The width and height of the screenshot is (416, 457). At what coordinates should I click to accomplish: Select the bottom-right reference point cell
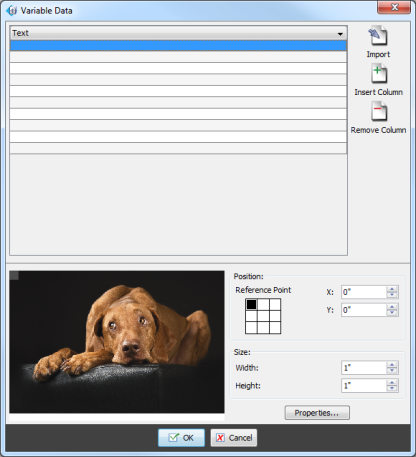(x=275, y=328)
